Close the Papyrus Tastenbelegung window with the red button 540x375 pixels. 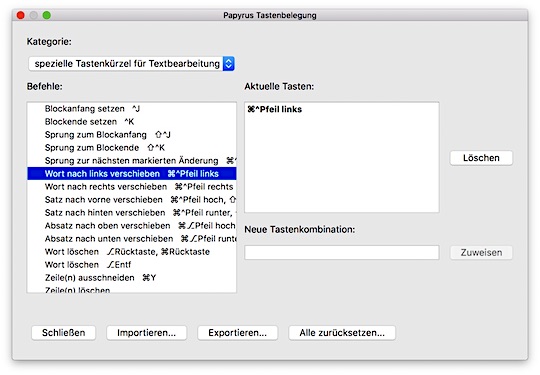point(21,15)
